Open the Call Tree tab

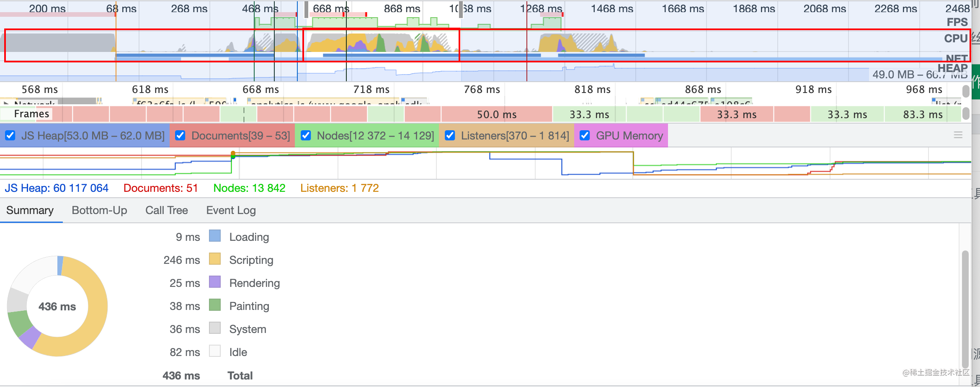point(166,210)
